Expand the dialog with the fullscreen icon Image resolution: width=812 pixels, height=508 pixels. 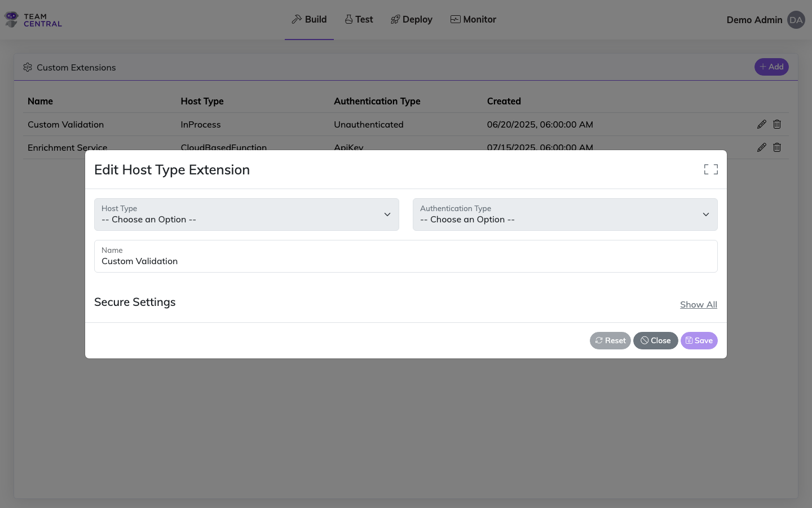(x=710, y=169)
